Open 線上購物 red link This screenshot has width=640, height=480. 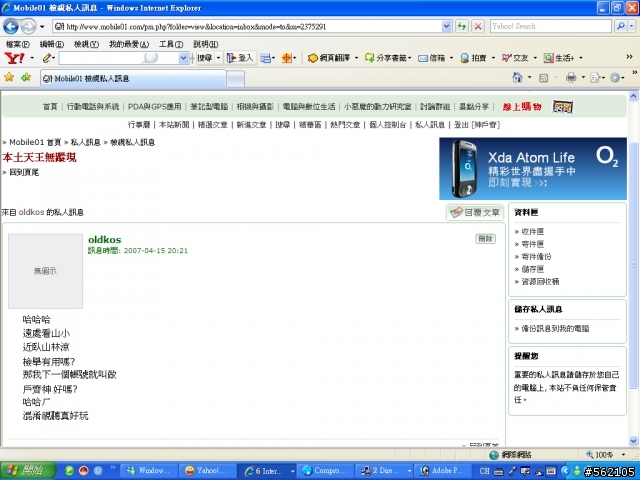tap(522, 107)
